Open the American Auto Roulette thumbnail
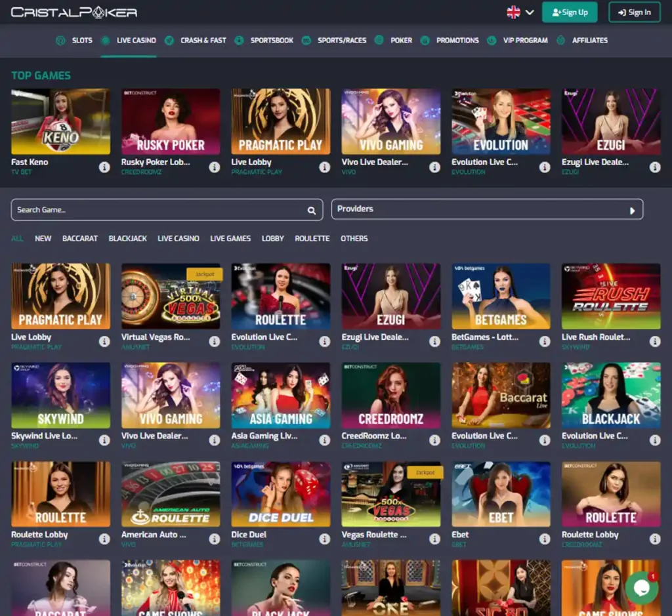 [x=171, y=494]
